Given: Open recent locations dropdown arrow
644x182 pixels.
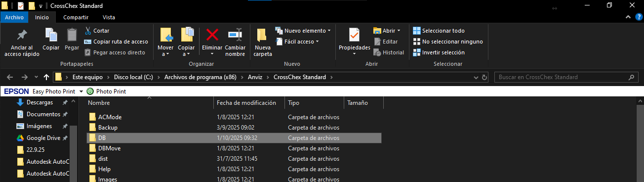Looking at the screenshot, I should pyautogui.click(x=36, y=78).
